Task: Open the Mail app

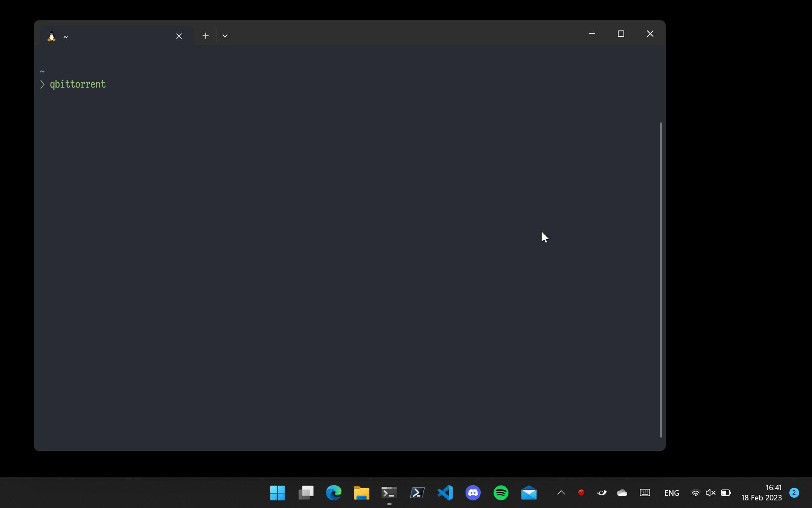Action: pos(529,493)
